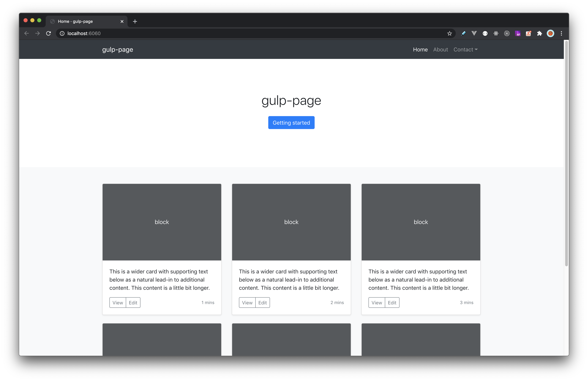The image size is (588, 381).
Task: Open the purple RP extension icon
Action: [x=518, y=33]
